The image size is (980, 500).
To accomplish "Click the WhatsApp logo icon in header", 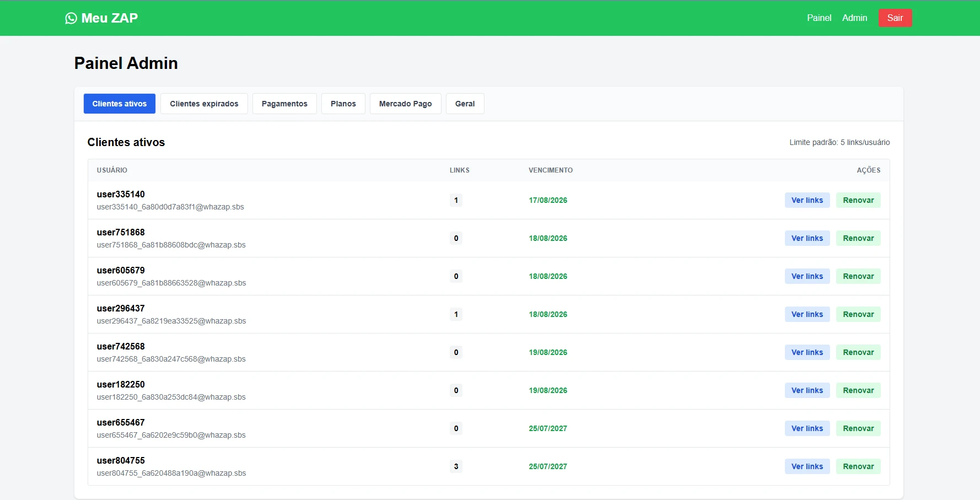I will tap(71, 18).
